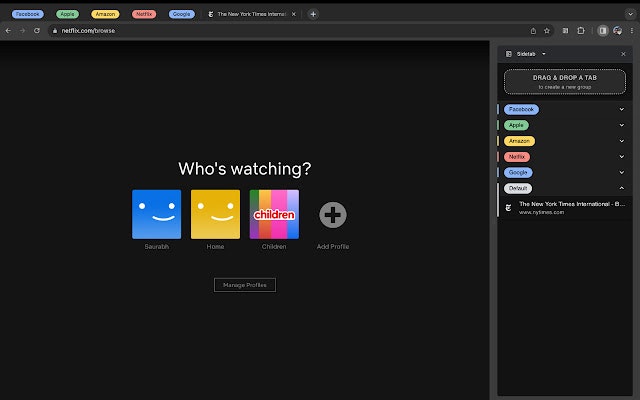Expand the Facebook group in Sidetab
This screenshot has width=640, height=400.
[622, 109]
